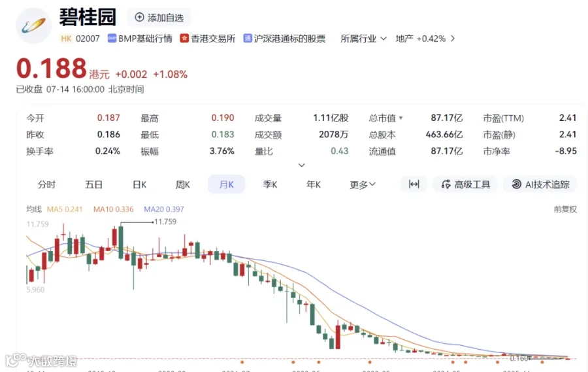
Task: Select the 月K tab
Action: pyautogui.click(x=226, y=184)
